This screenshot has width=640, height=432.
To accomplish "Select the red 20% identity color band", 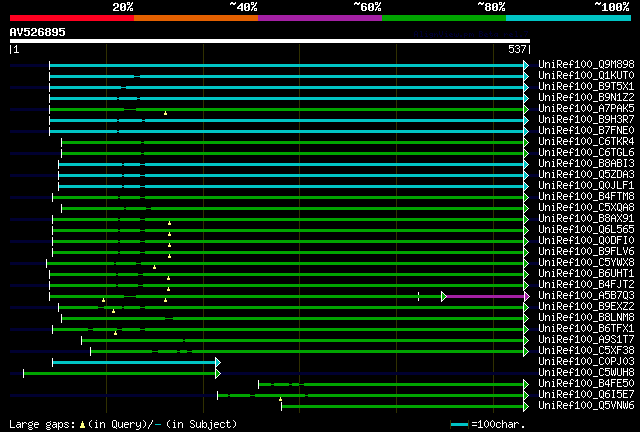I will click(72, 18).
